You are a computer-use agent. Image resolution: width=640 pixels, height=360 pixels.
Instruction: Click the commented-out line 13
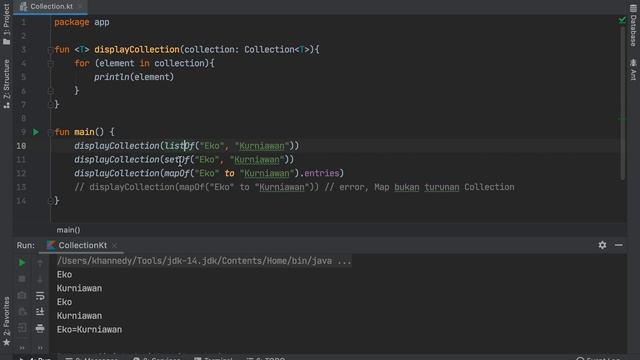[294, 187]
